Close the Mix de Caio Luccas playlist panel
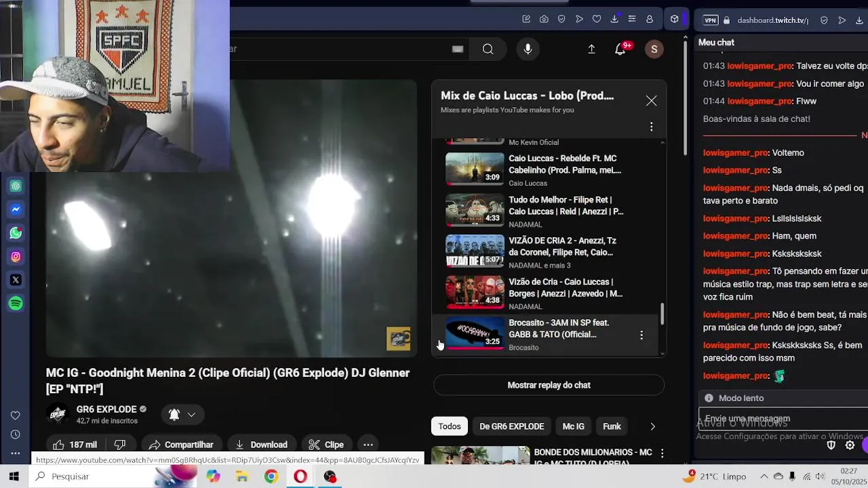The image size is (868, 488). click(651, 101)
